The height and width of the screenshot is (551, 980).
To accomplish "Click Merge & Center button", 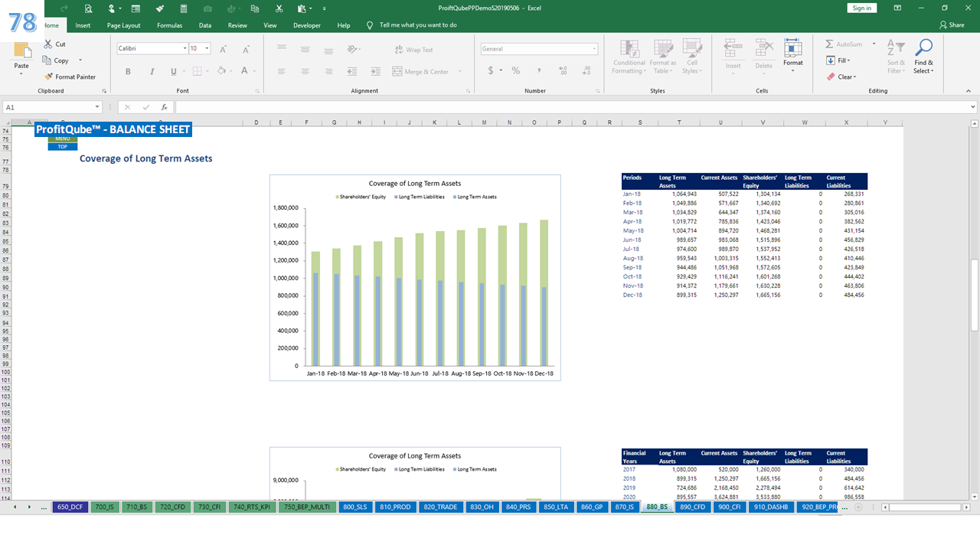I will 422,71.
